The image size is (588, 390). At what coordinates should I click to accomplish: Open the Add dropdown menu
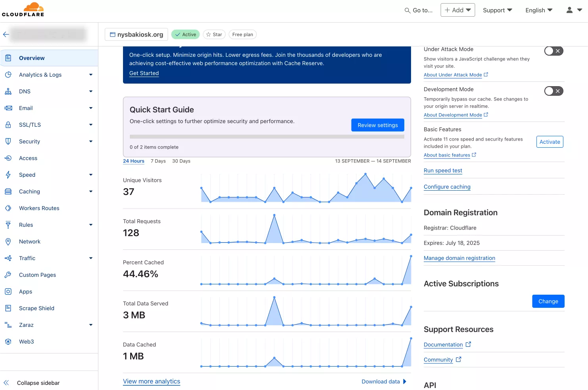(457, 10)
